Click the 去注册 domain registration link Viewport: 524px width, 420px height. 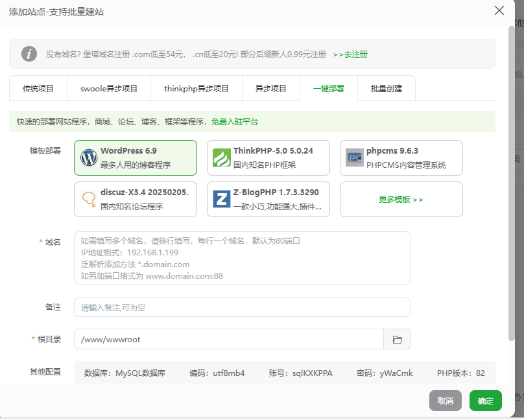tap(350, 54)
